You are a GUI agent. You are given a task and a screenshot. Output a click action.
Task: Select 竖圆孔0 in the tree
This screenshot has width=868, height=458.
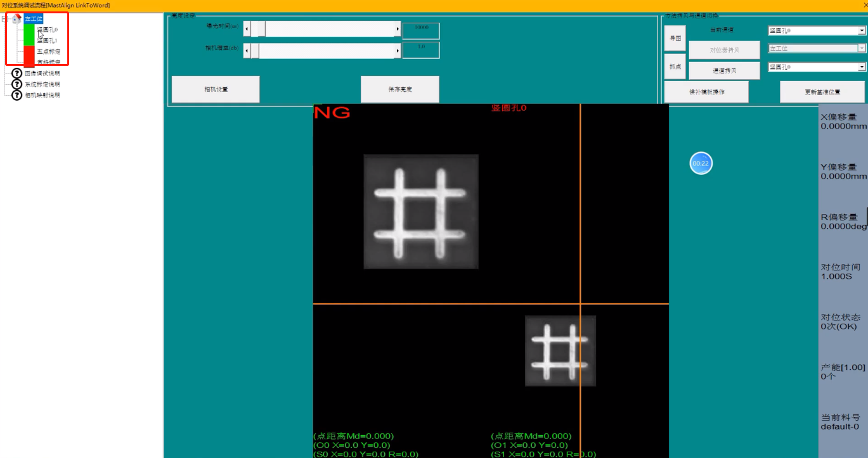(48, 30)
